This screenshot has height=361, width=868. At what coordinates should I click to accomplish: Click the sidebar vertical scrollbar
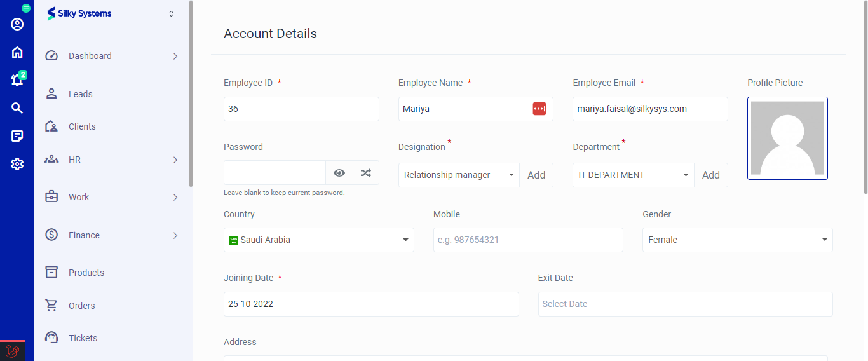click(x=191, y=94)
